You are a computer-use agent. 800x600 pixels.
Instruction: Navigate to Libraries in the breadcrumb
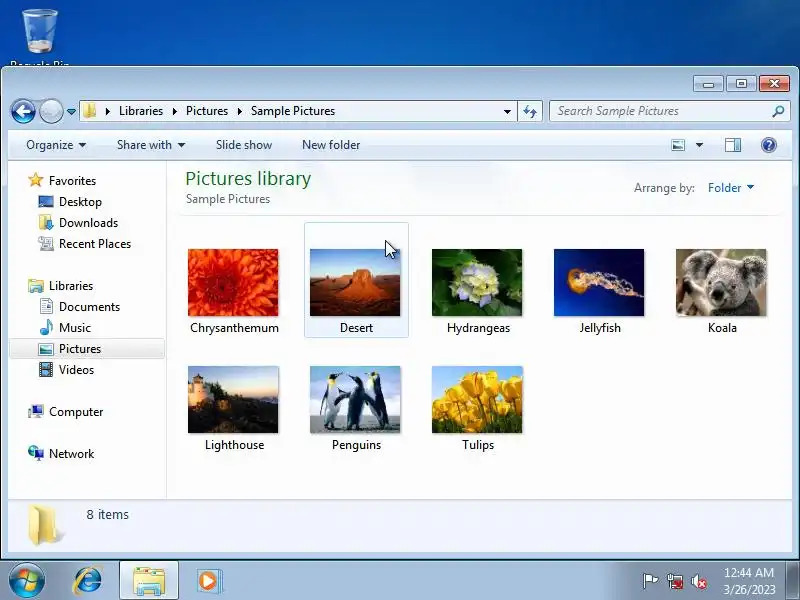(x=141, y=111)
